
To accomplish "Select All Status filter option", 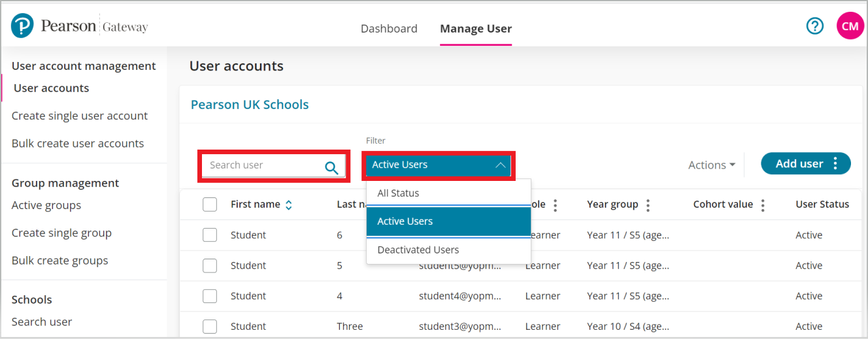I will click(x=398, y=193).
